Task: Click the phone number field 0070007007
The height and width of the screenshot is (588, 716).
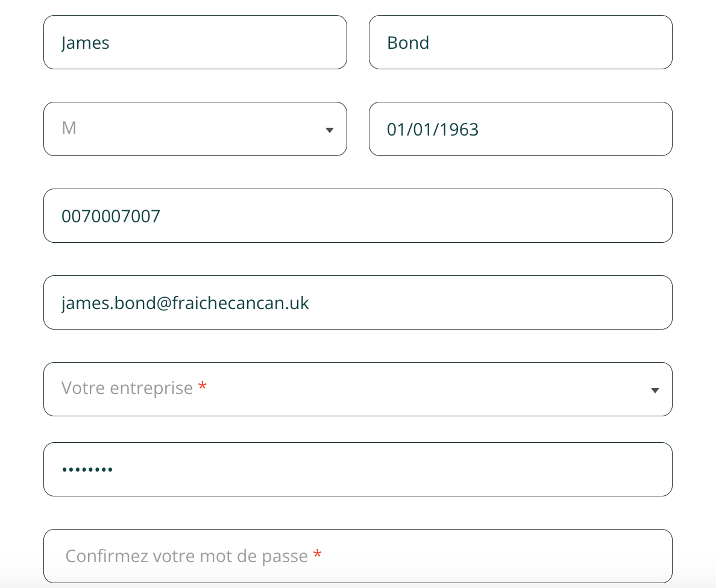Action: click(357, 216)
